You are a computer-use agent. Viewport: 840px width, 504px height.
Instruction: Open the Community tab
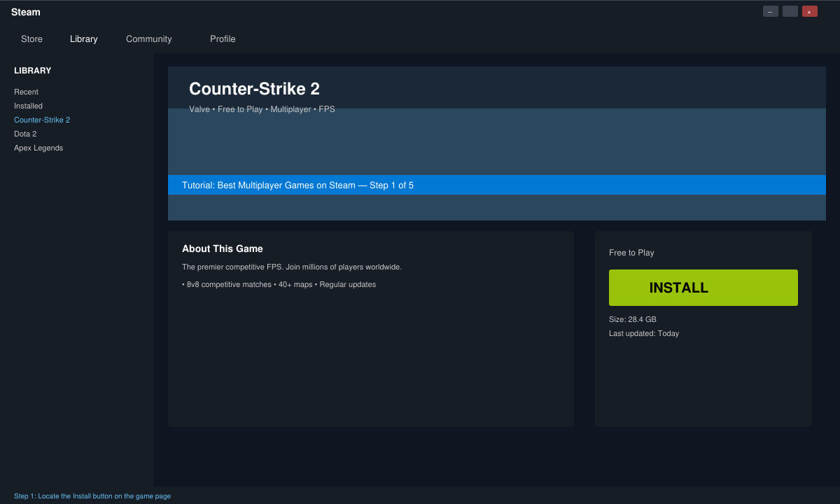(148, 39)
